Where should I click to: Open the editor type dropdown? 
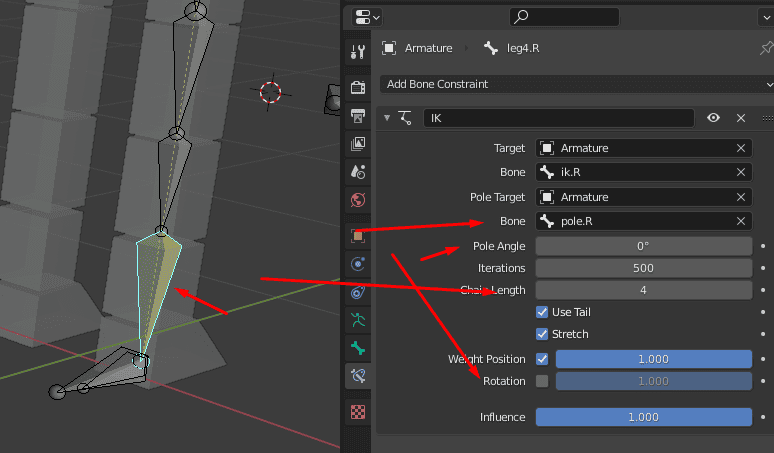click(368, 17)
